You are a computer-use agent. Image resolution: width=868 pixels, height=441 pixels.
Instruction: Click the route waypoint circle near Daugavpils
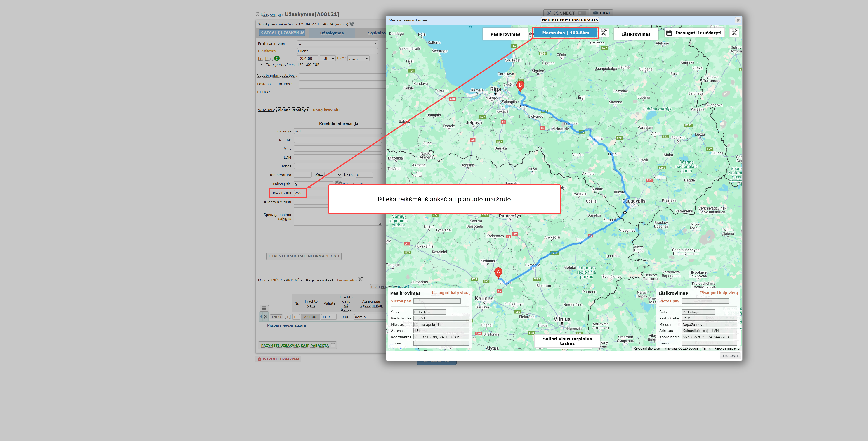625,212
